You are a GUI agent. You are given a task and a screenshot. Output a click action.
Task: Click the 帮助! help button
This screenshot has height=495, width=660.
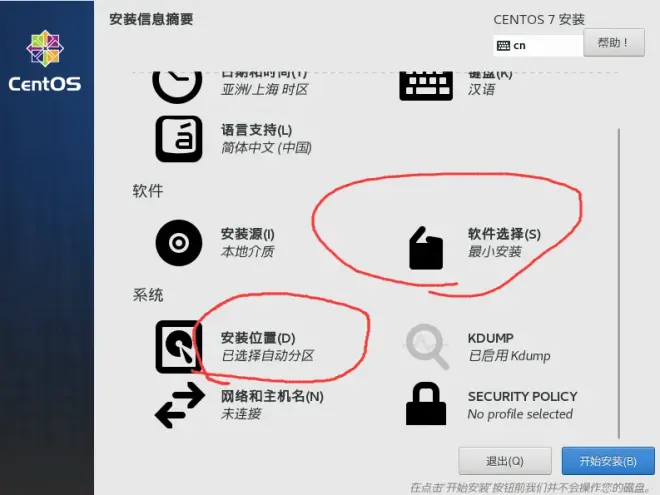click(x=614, y=43)
